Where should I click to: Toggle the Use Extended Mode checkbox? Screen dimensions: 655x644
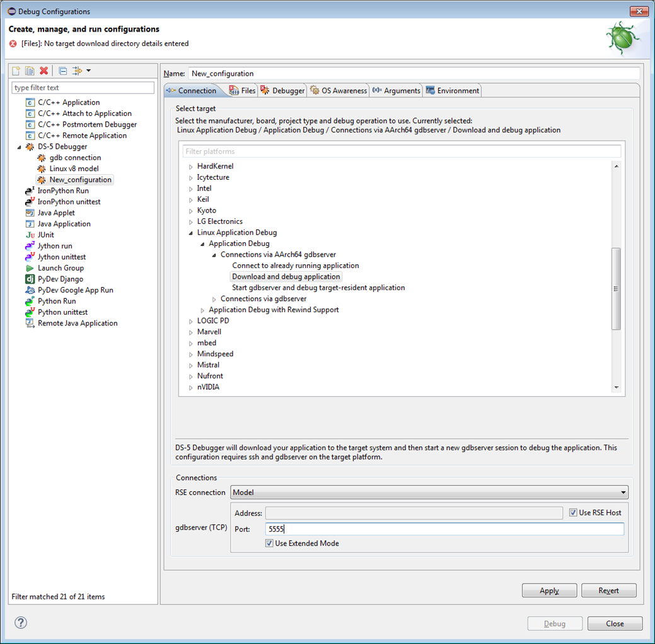click(269, 543)
